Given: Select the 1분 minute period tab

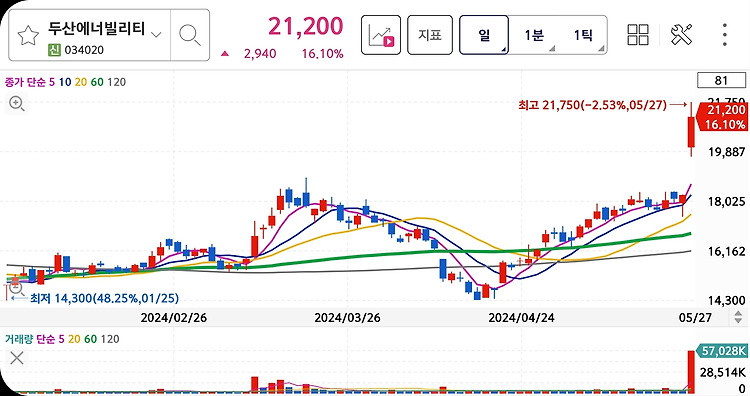Looking at the screenshot, I should tap(534, 35).
